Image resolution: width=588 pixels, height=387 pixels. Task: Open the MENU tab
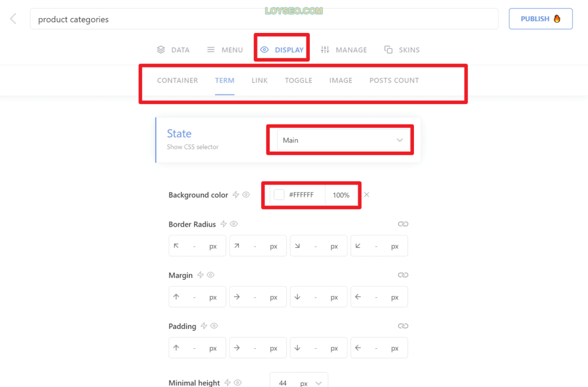[x=225, y=50]
